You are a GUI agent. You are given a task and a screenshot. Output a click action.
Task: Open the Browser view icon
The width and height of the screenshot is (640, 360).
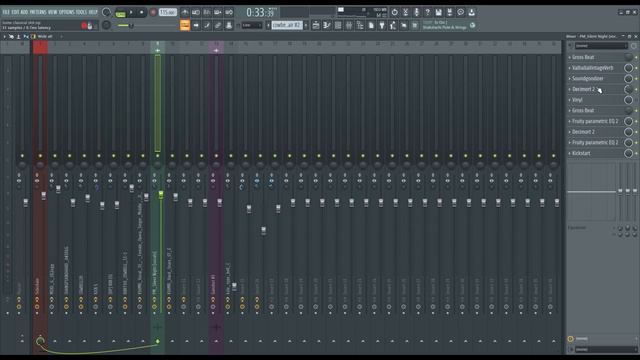[x=360, y=26]
